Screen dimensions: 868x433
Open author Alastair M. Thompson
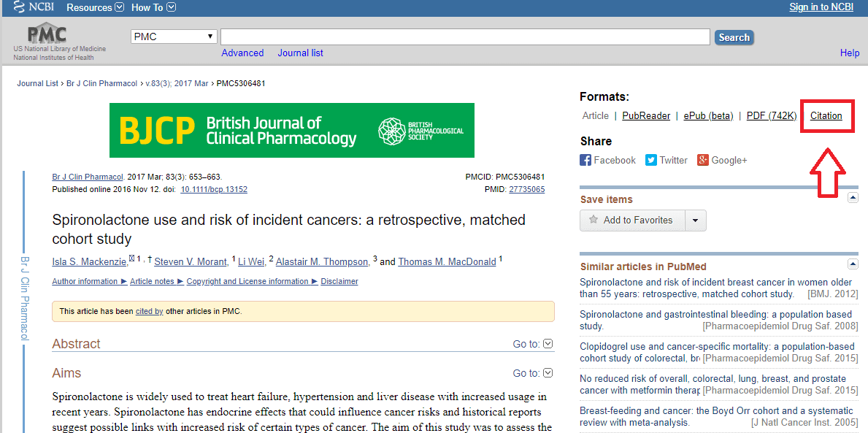[322, 262]
